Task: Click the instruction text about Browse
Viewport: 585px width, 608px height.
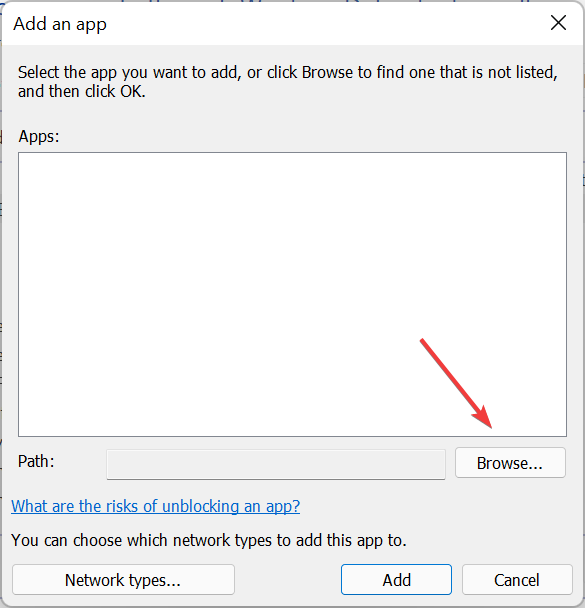Action: [x=288, y=82]
